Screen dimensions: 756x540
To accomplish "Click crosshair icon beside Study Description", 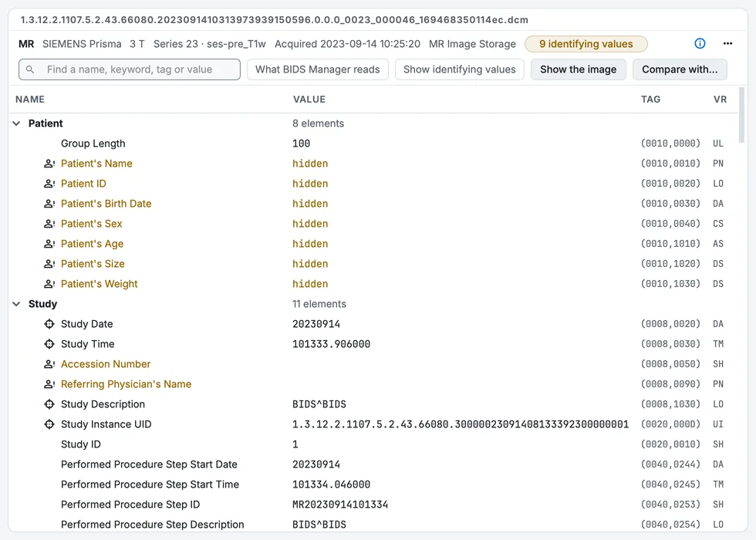I will (49, 404).
